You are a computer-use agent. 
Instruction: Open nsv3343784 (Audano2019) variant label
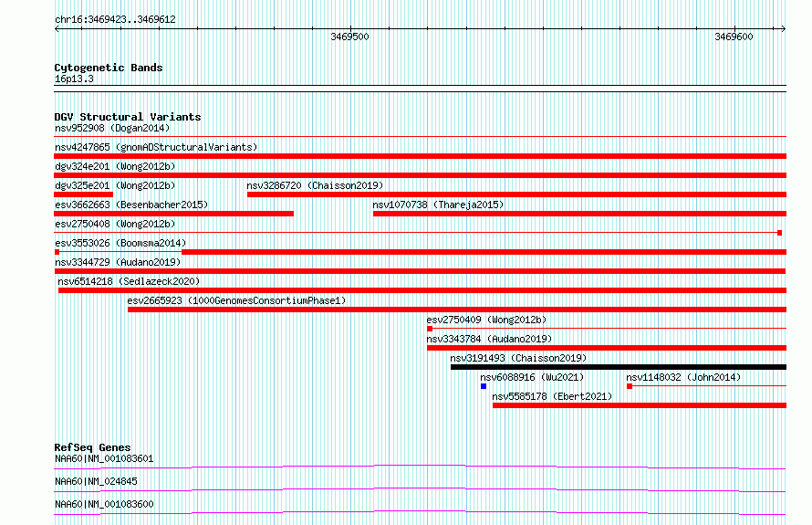pos(489,339)
